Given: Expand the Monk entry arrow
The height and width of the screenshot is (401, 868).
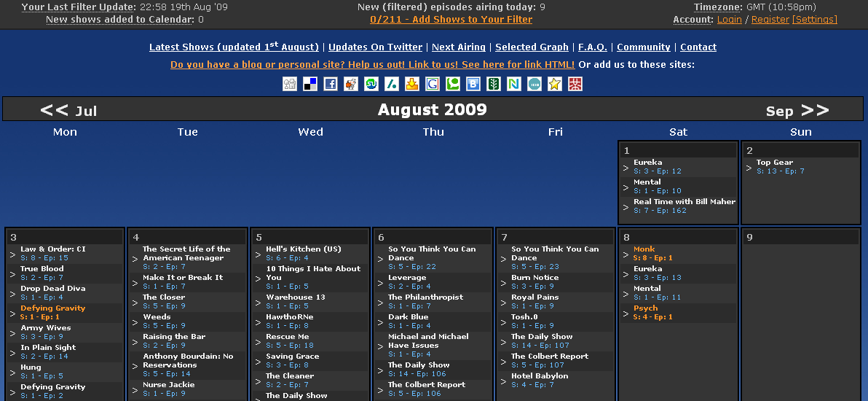Looking at the screenshot, I should (626, 254).
